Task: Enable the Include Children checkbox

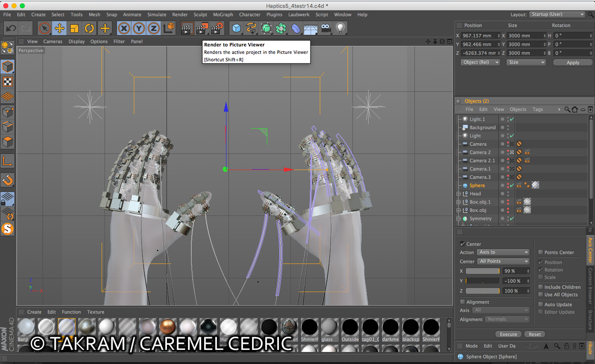Action: (541, 287)
